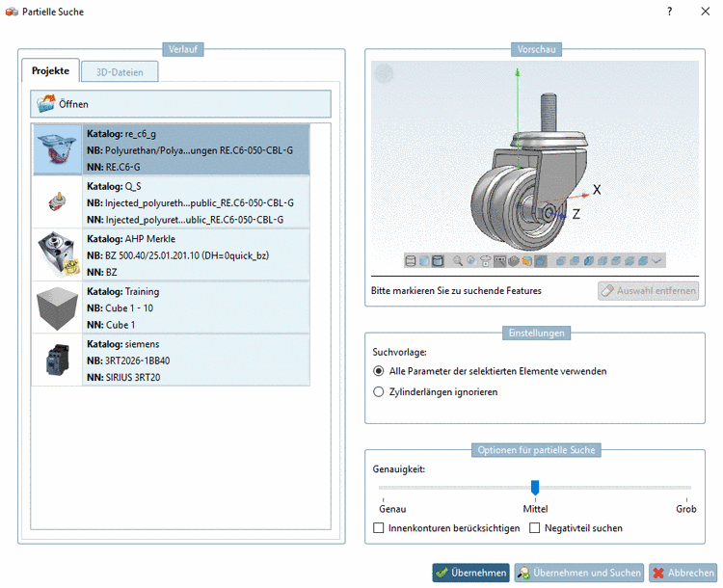Click first view-orientation cube icon
The image size is (723, 588).
pos(561,261)
